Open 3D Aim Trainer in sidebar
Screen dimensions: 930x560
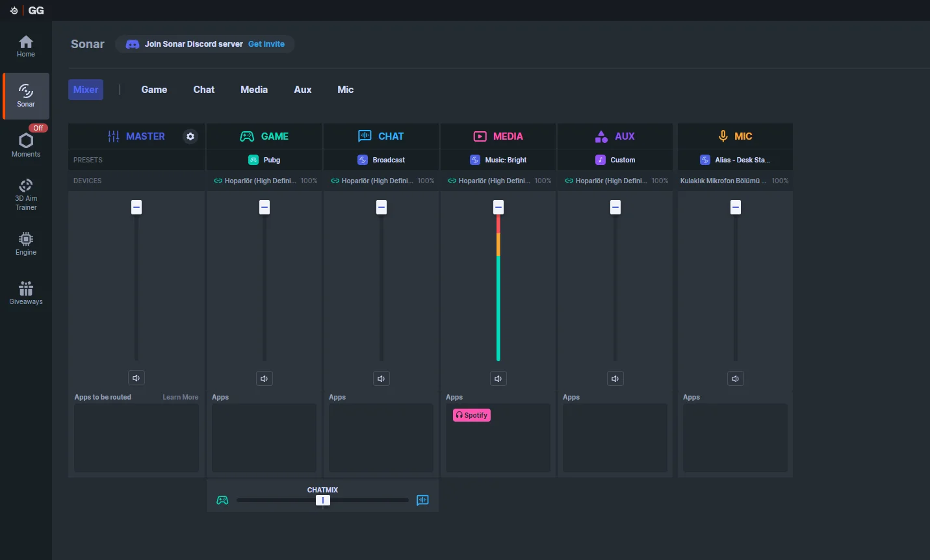coord(26,194)
